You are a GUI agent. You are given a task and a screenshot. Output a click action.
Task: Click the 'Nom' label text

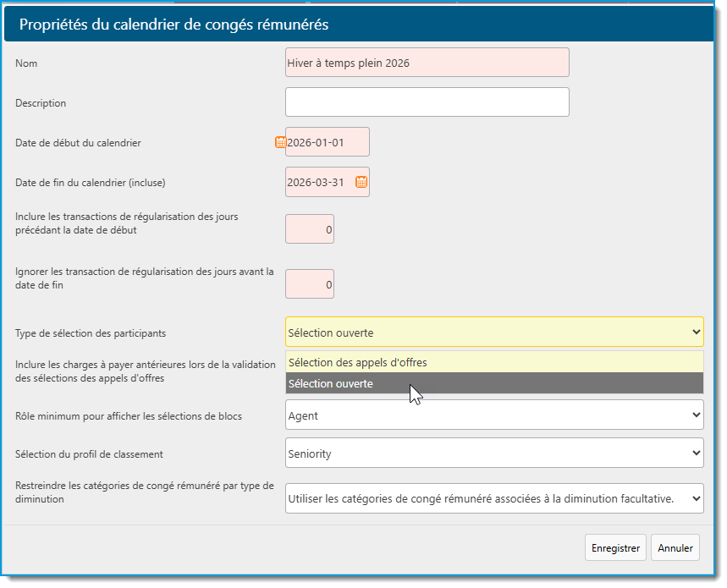coord(26,63)
